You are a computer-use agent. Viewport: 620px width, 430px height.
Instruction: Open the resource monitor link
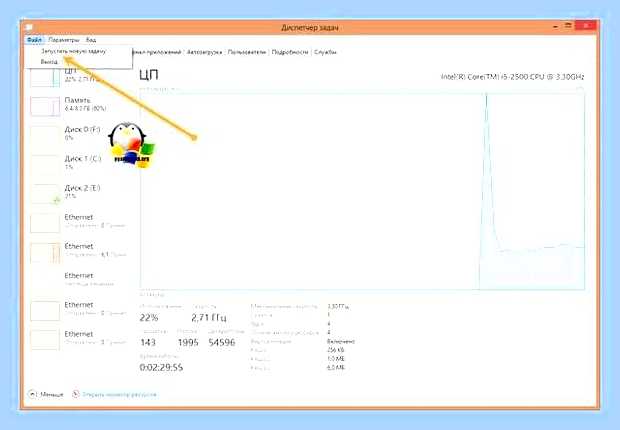click(115, 394)
